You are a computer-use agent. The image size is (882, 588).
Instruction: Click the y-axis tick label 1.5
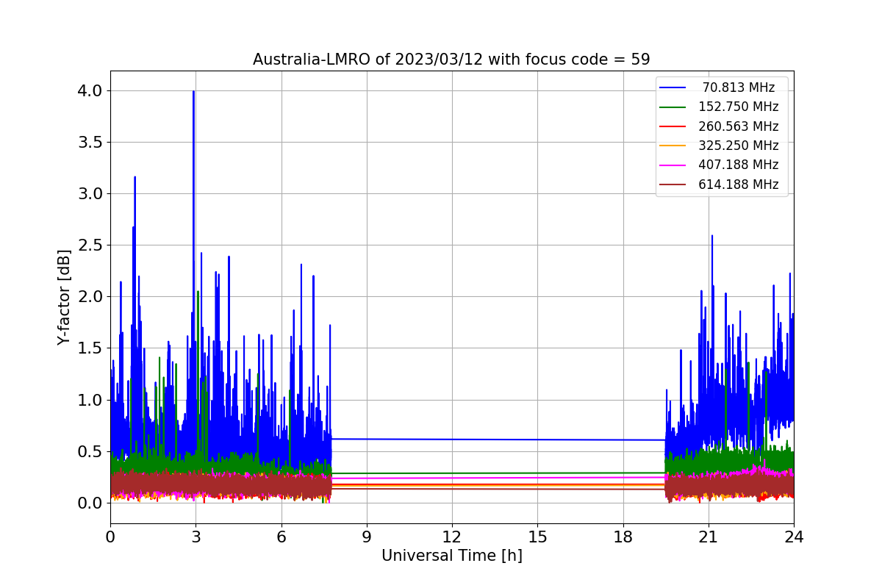(90, 348)
